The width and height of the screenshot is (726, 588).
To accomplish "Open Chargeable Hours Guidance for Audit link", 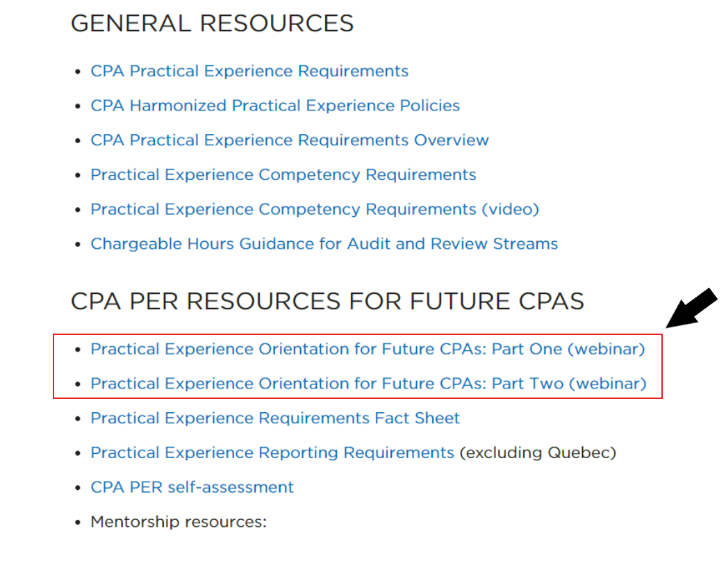I will [x=324, y=245].
